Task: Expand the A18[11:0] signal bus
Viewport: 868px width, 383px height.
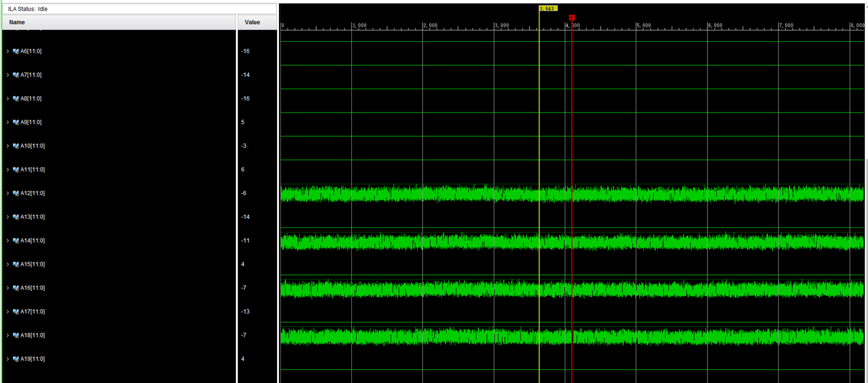Action: pyautogui.click(x=8, y=336)
